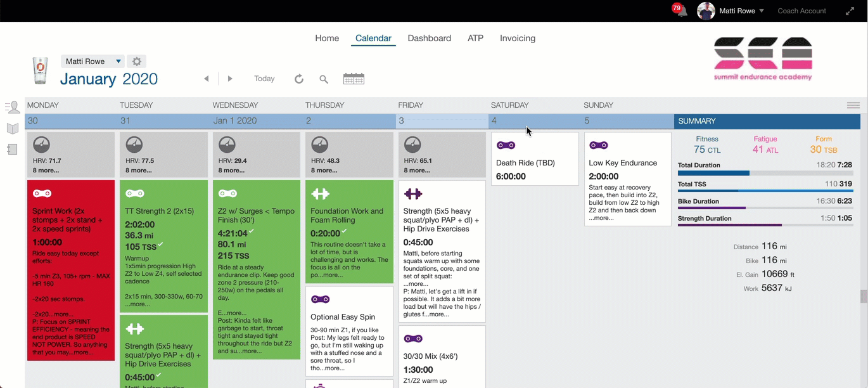Open the athlete library sidebar icon
This screenshot has height=388, width=868.
(x=13, y=107)
